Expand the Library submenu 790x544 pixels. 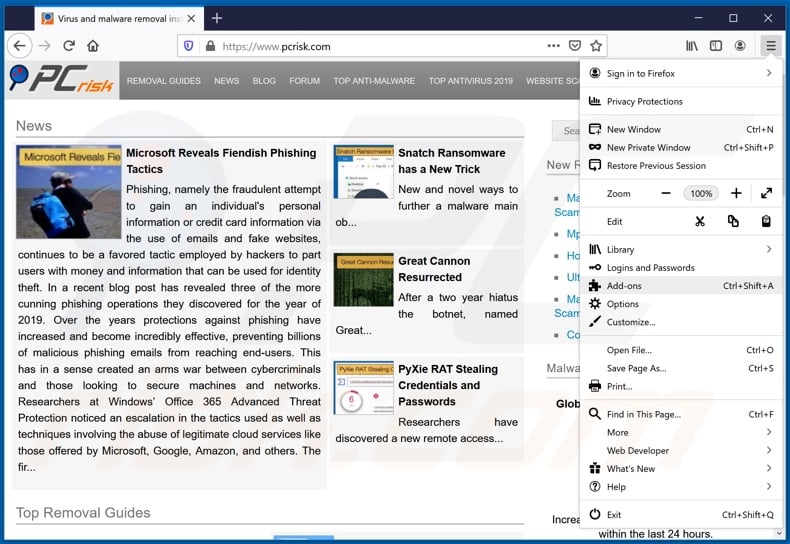pyautogui.click(x=681, y=249)
